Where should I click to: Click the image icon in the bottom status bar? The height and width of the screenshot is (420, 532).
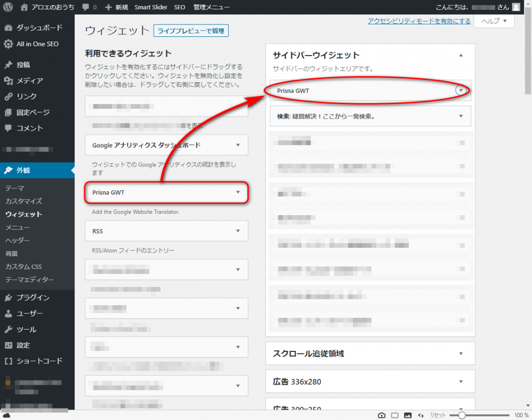pos(408,415)
